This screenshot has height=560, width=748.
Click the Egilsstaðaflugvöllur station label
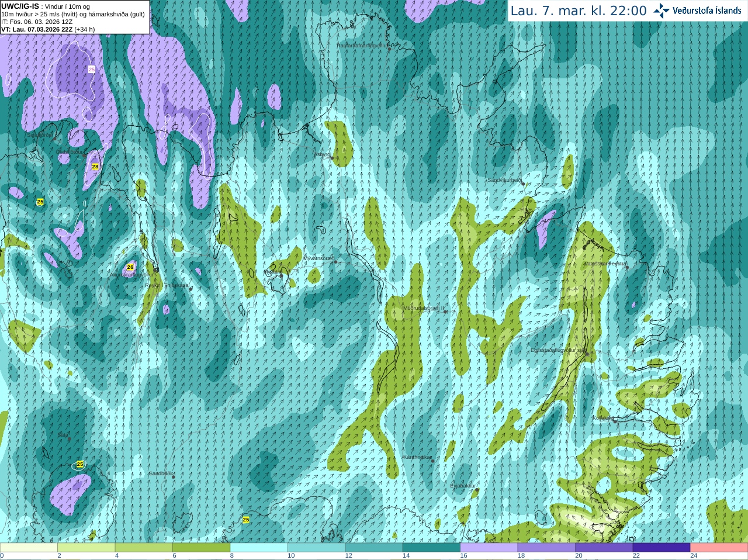pos(557,350)
